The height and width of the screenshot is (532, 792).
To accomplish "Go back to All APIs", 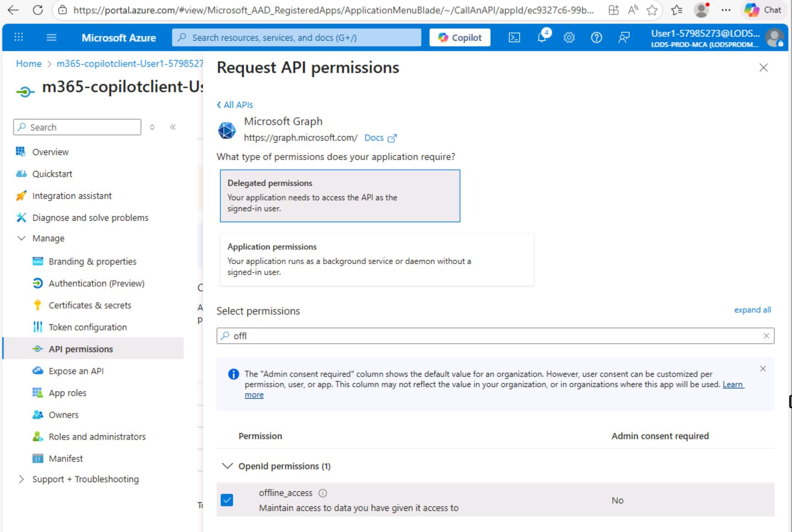I will coord(235,105).
